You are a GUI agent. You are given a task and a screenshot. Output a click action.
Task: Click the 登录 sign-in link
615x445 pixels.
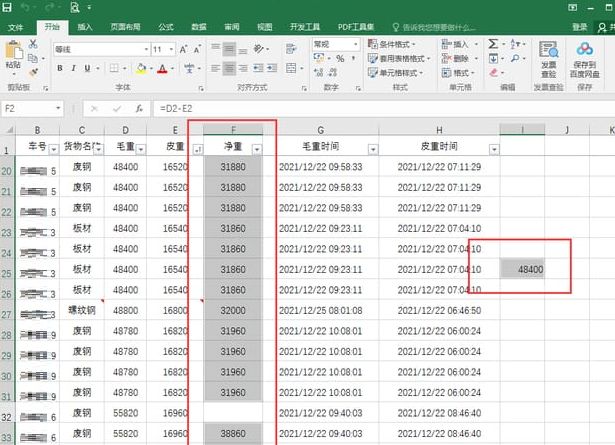coord(580,27)
